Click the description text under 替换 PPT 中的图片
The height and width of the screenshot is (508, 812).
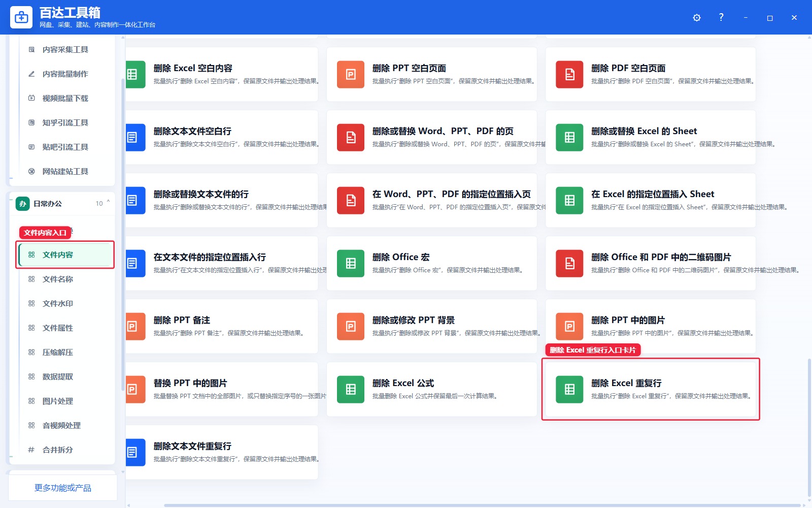(x=240, y=396)
